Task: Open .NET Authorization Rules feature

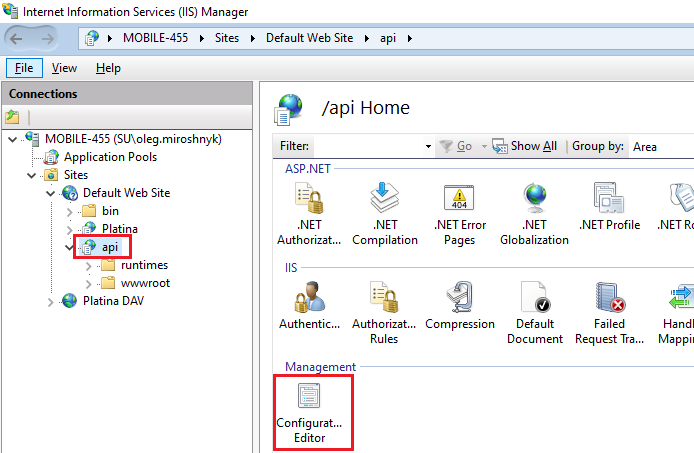Action: click(309, 214)
